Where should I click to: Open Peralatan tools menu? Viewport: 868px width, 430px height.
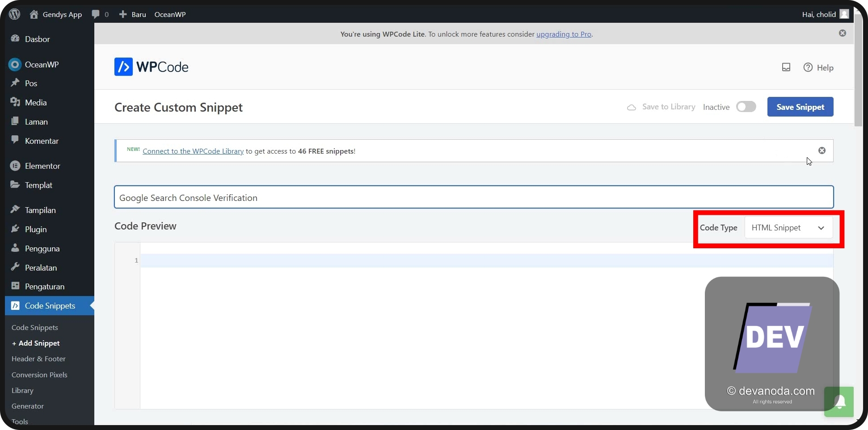49,268
